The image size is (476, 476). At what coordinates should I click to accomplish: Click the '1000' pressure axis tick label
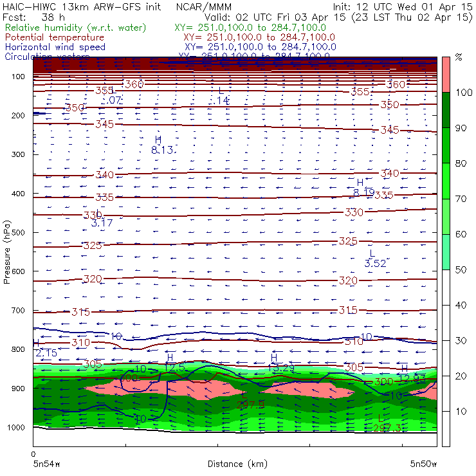[16, 427]
